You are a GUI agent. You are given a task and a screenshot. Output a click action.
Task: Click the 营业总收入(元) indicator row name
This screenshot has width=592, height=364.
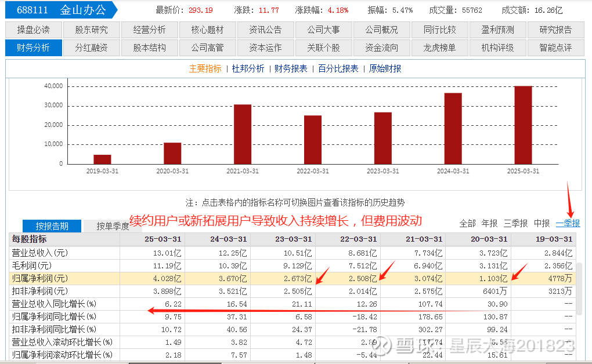[x=40, y=253]
